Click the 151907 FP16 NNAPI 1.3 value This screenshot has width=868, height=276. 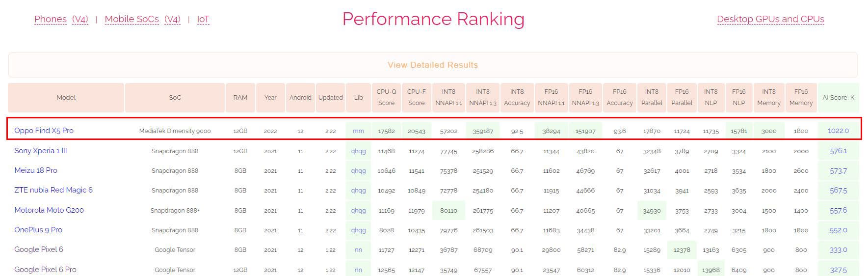[585, 131]
